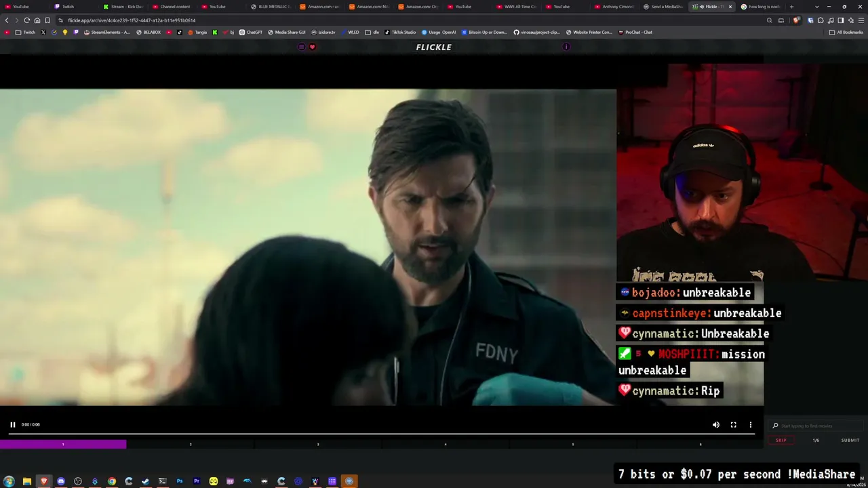Open the Twitch bookmarks folder

(25, 32)
